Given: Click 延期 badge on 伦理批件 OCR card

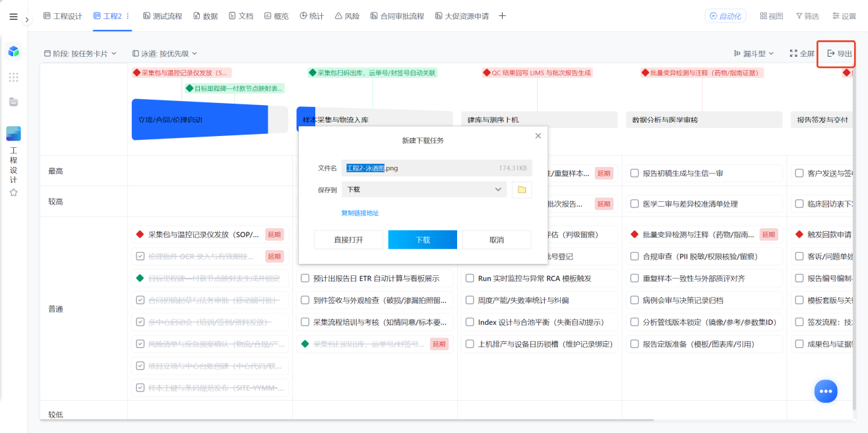Looking at the screenshot, I should pyautogui.click(x=274, y=256).
